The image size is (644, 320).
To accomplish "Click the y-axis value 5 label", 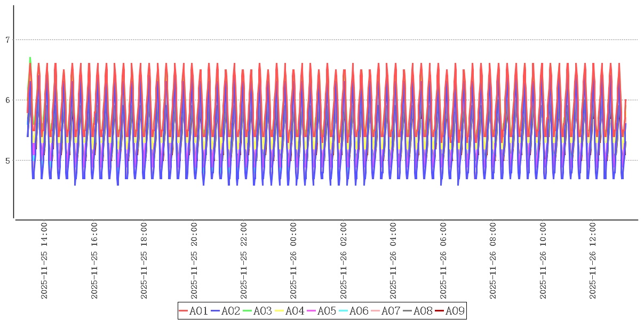I will (x=7, y=161).
